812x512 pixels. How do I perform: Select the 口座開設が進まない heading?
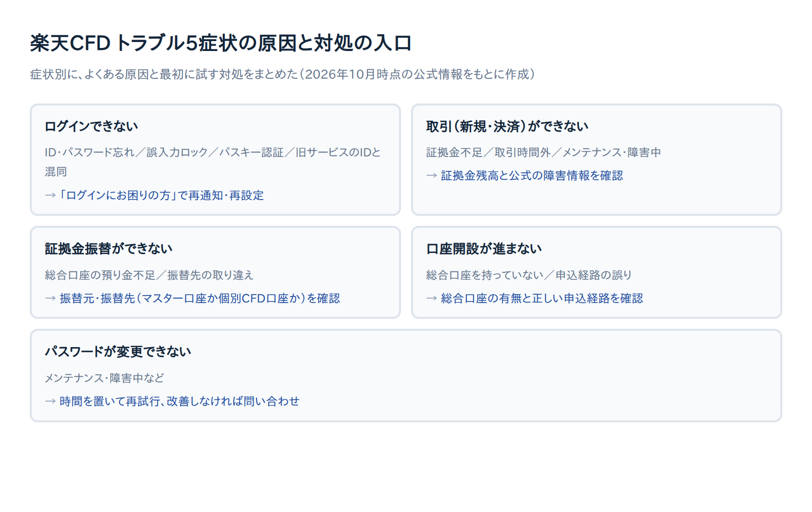(484, 249)
